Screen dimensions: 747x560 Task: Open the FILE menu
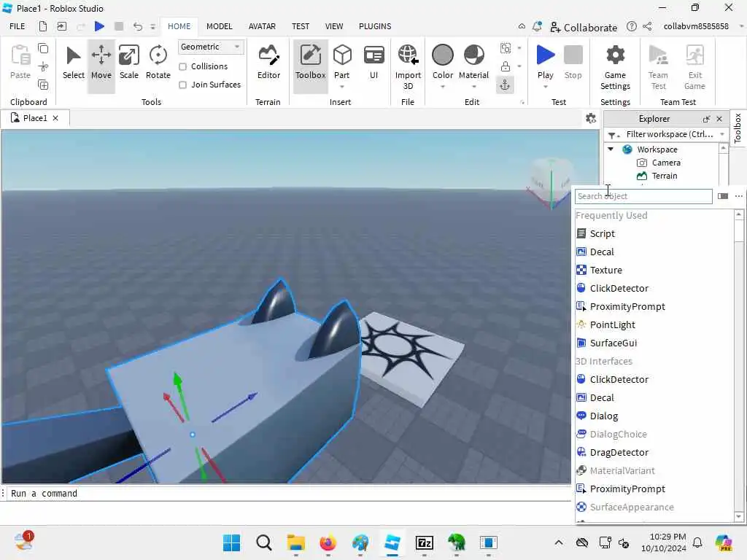point(18,26)
